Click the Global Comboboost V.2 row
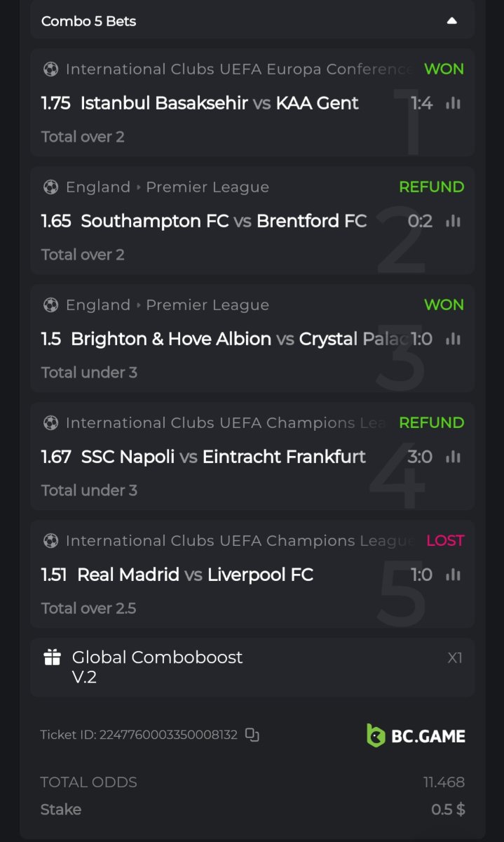504x842 pixels. [x=252, y=667]
